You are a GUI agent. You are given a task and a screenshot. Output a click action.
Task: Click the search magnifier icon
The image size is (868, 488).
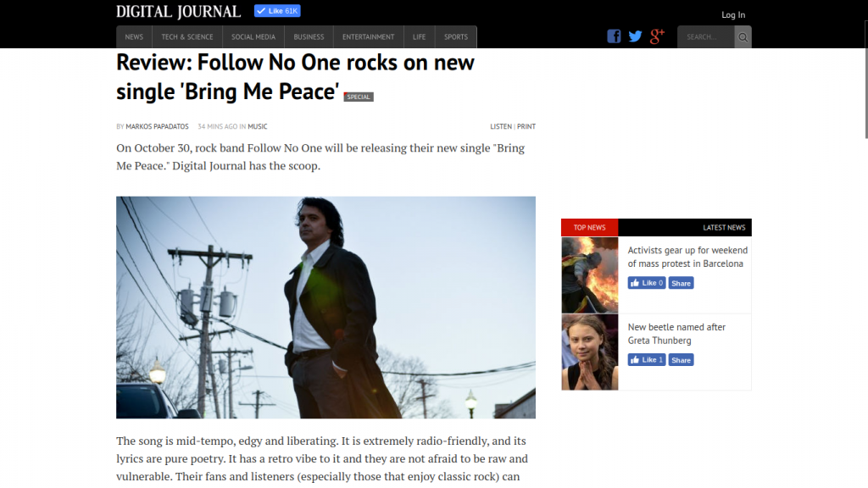(743, 37)
